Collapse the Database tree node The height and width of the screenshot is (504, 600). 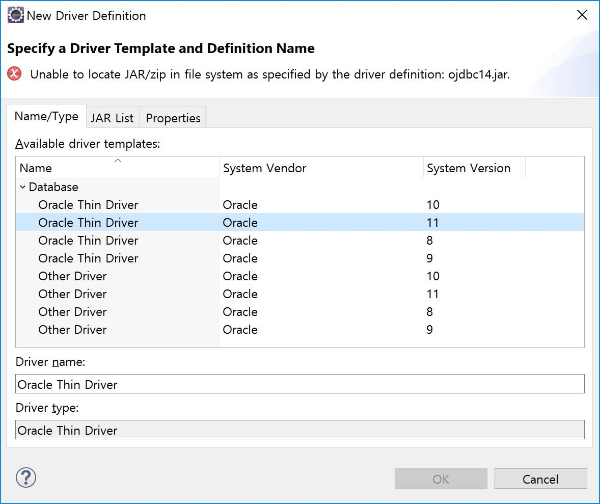23,187
